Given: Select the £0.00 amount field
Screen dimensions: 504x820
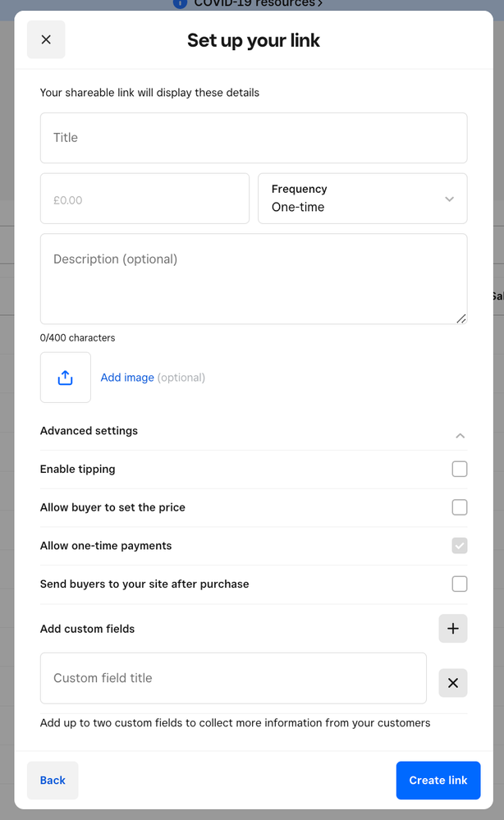Looking at the screenshot, I should tap(144, 199).
